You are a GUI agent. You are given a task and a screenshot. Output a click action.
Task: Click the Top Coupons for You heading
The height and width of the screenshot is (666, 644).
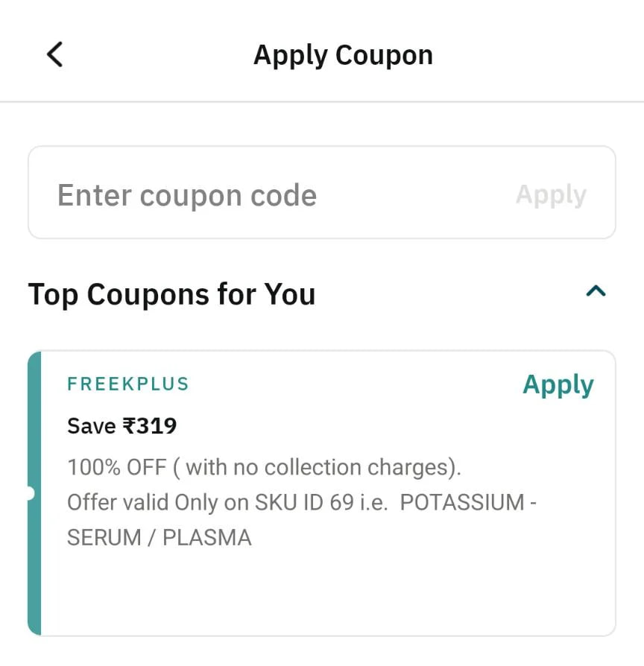[171, 294]
